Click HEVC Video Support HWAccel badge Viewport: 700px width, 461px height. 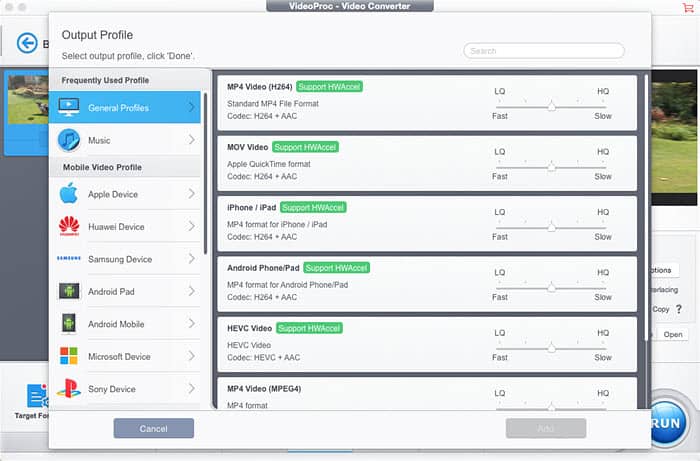[x=309, y=328]
